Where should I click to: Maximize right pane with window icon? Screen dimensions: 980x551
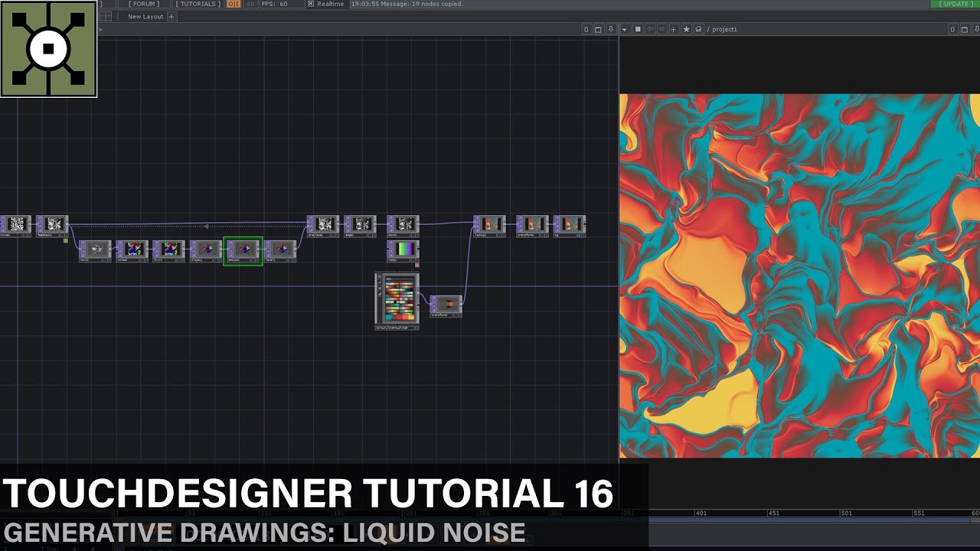[965, 29]
